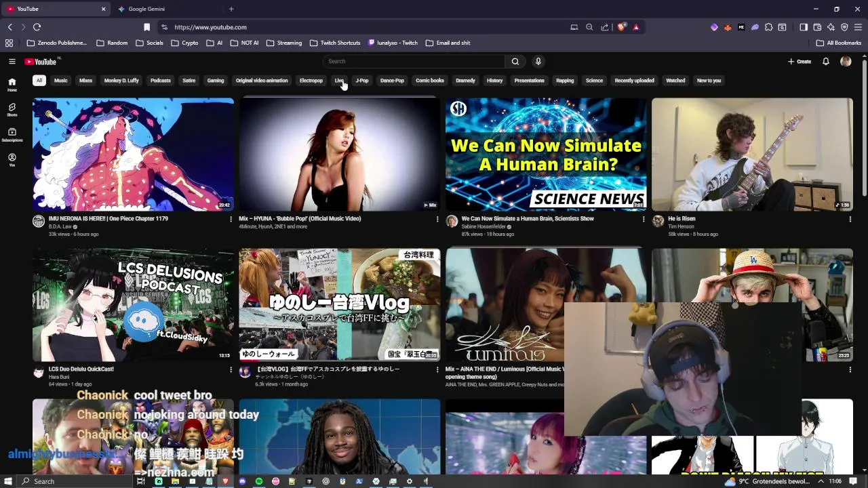The width and height of the screenshot is (868, 488).
Task: Open Home in the left sidebar
Action: coord(12,85)
